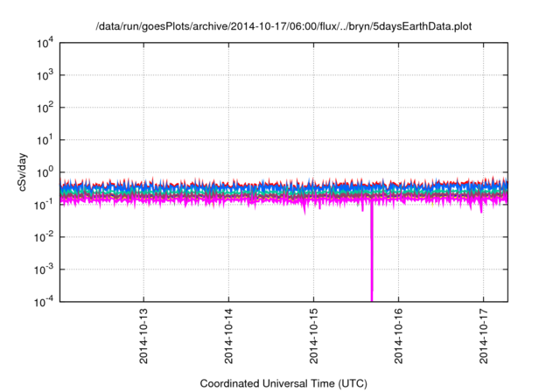Click the 10^4 y-axis tick label
Screen dimensions: 560x392
click(x=45, y=44)
